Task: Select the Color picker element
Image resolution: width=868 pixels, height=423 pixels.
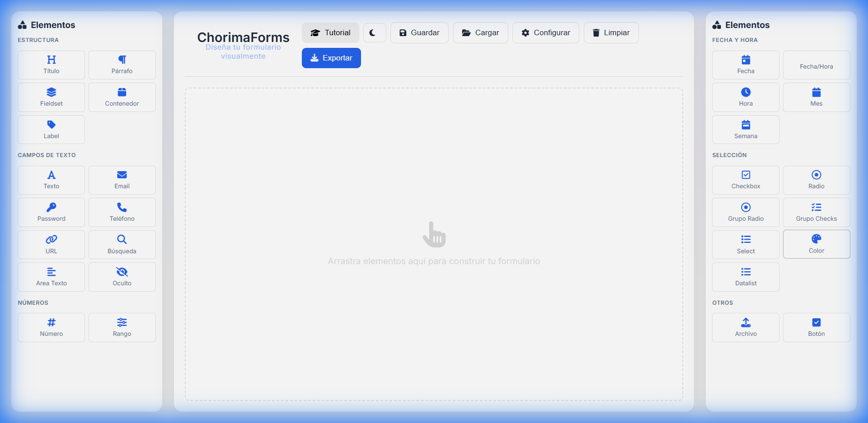Action: (816, 244)
